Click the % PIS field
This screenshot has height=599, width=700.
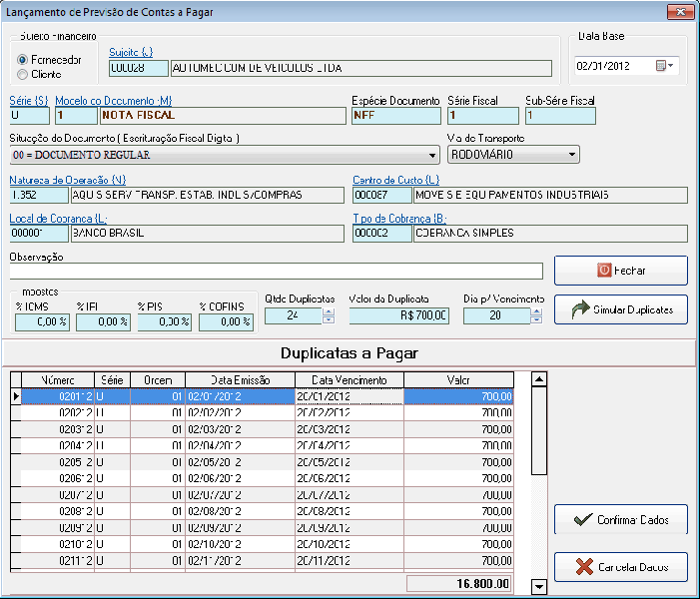tap(165, 322)
